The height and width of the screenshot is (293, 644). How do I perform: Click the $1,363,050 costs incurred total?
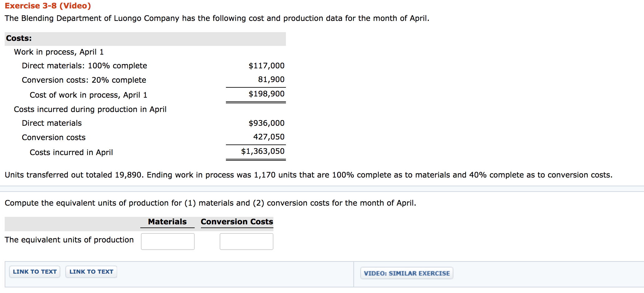pos(262,151)
